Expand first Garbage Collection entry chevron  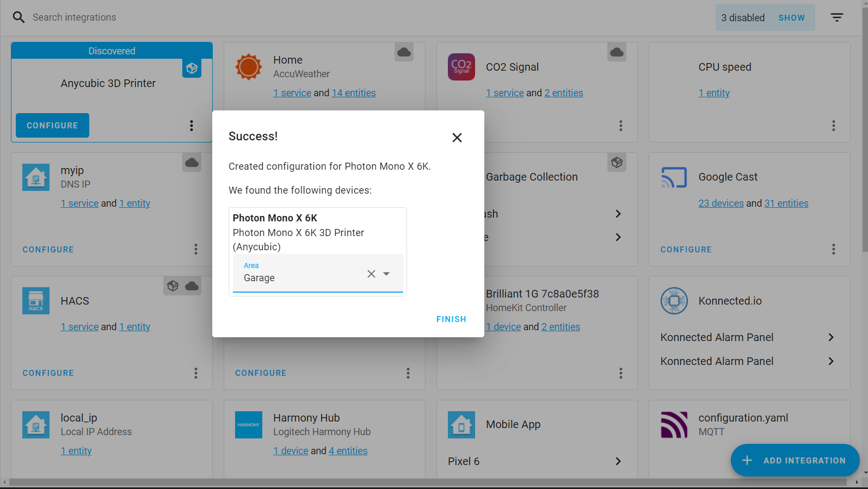(x=618, y=214)
